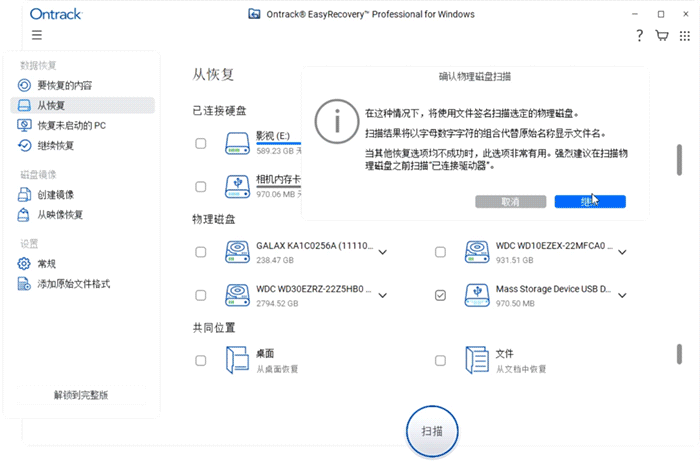Open the grid apps menu icon
This screenshot has height=464, width=700.
pos(684,36)
